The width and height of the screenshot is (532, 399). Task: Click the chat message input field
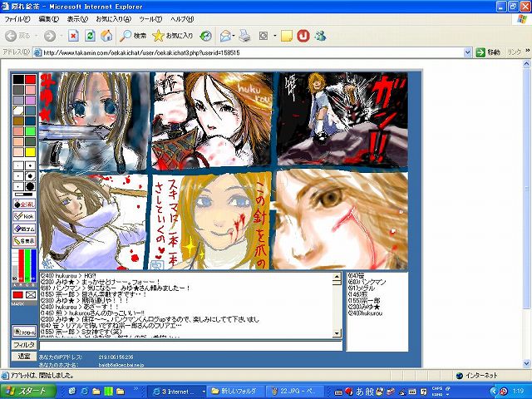190,346
